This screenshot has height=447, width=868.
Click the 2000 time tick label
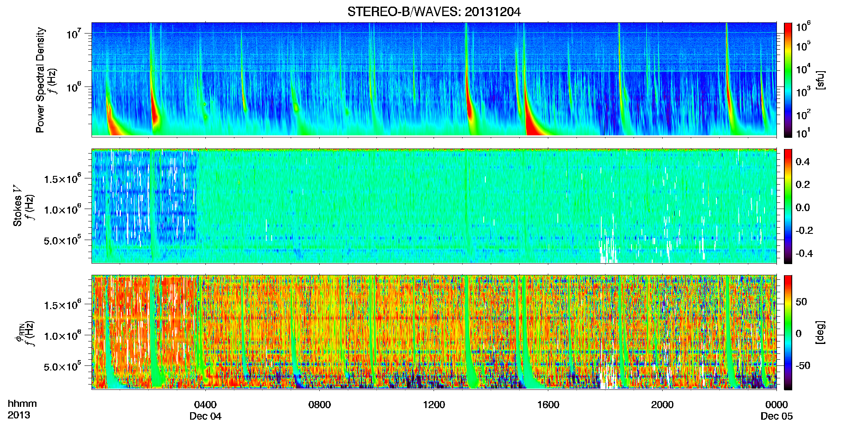pos(662,404)
